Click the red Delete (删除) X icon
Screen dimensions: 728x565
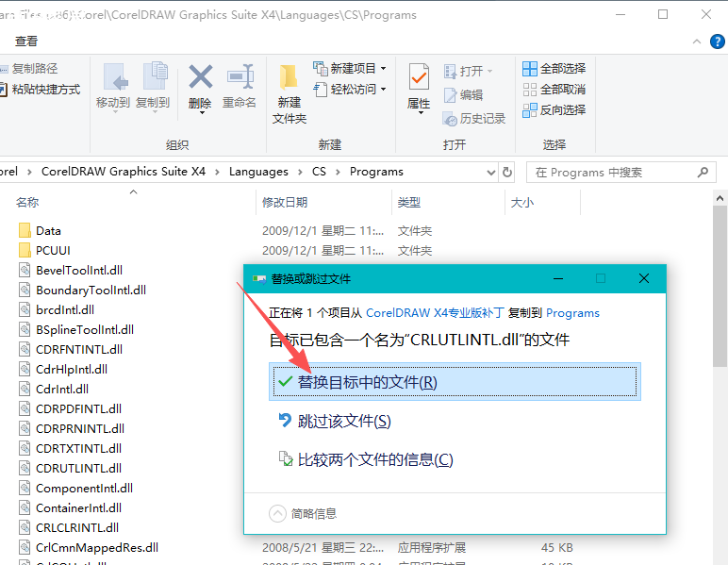201,77
